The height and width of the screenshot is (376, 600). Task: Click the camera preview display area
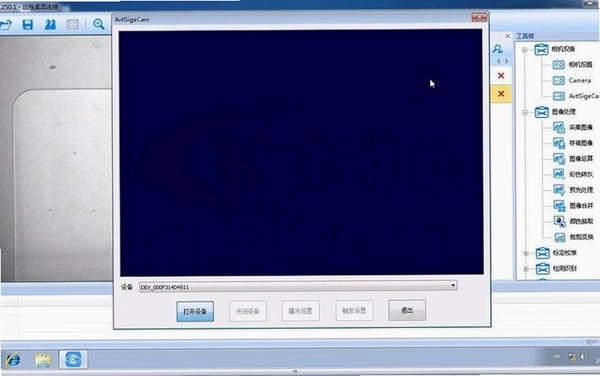point(301,153)
